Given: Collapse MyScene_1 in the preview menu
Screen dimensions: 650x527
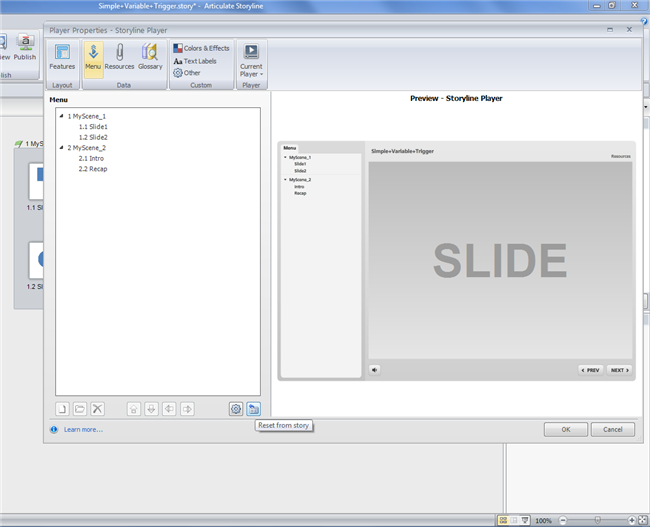Looking at the screenshot, I should click(x=285, y=158).
